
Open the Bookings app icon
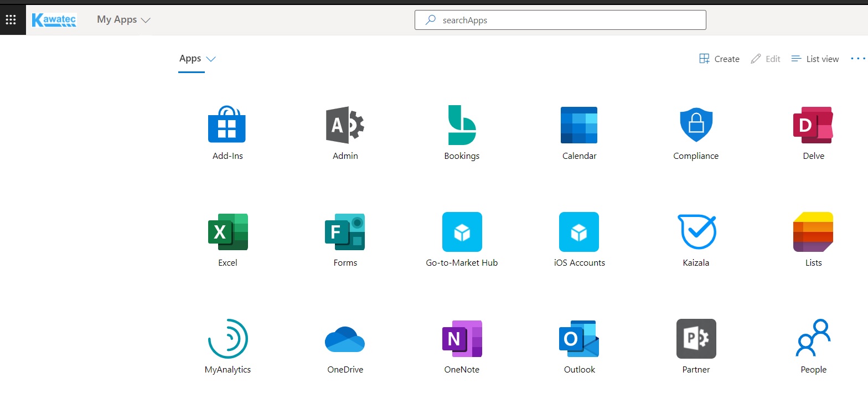tap(462, 125)
